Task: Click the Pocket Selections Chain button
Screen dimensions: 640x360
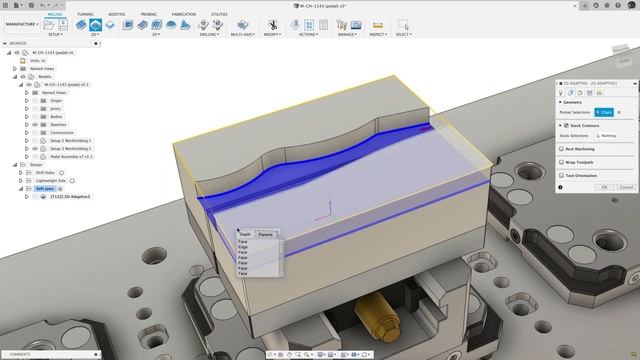Action: point(604,112)
